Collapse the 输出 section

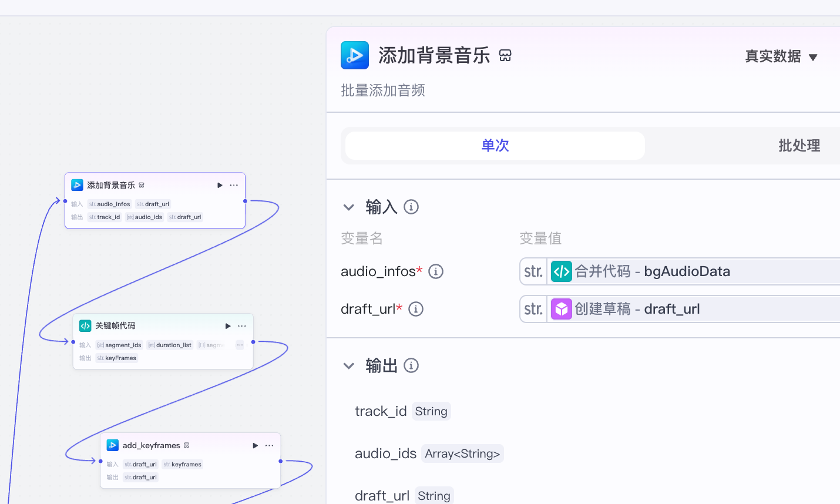point(349,366)
